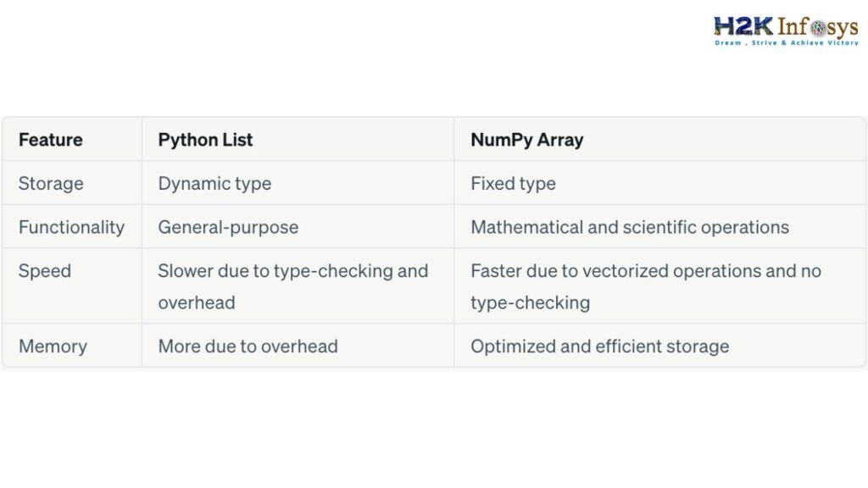Screen dimensions: 868x488
Task: Click the Functionality row label
Action: (x=71, y=227)
